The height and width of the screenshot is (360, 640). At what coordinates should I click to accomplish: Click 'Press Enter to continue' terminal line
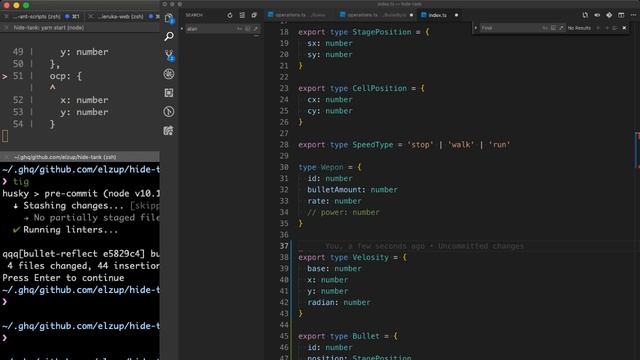point(63,278)
